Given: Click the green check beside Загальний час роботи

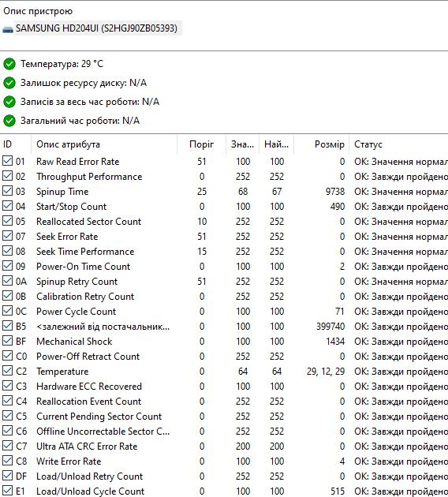Looking at the screenshot, I should pos(9,121).
